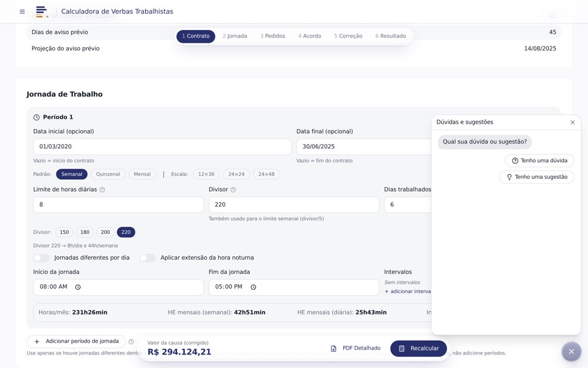This screenshot has height=368, width=588.
Task: Click Qual sua dúvida ou sugestão message
Action: [485, 142]
